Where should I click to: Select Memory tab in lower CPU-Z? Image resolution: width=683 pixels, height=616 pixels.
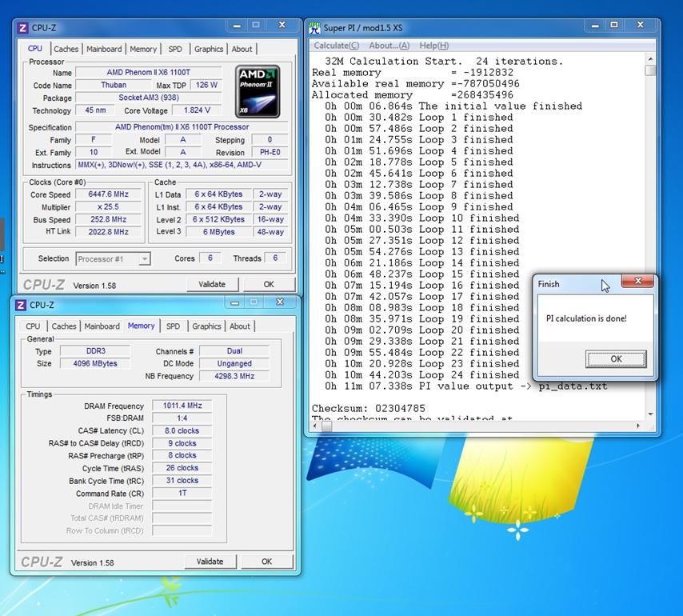coord(141,326)
